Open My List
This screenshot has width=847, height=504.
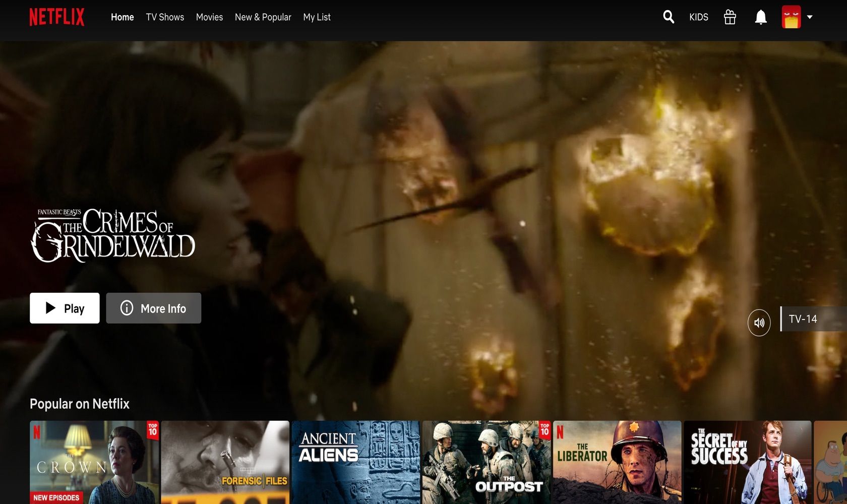317,17
